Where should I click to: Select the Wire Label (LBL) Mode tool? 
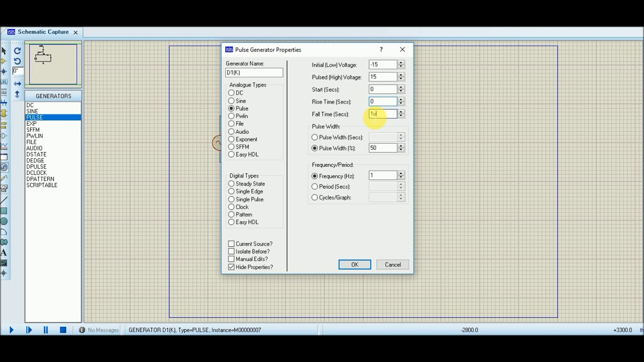click(x=4, y=82)
